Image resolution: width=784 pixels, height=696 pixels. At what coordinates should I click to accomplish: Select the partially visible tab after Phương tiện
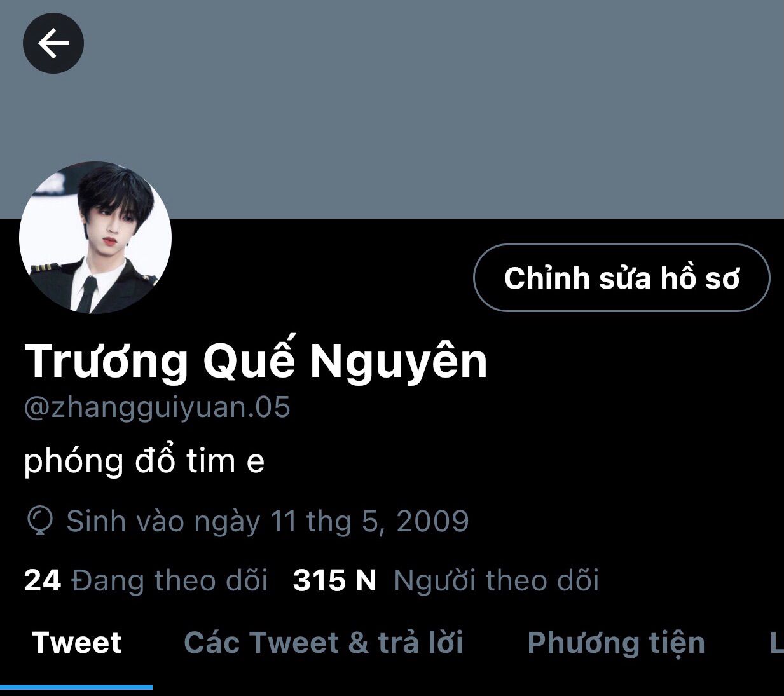pos(776,643)
